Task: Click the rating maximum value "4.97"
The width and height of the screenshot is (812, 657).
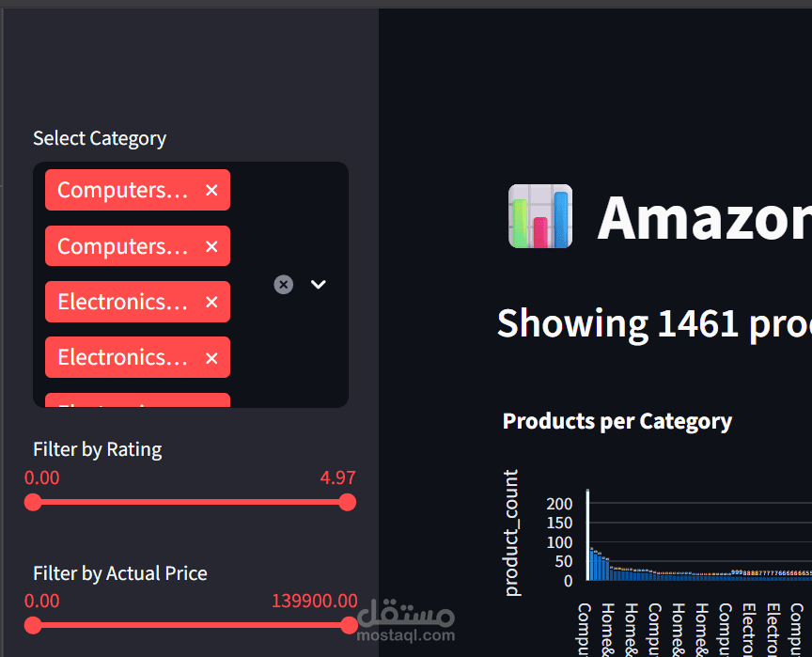Action: click(337, 477)
